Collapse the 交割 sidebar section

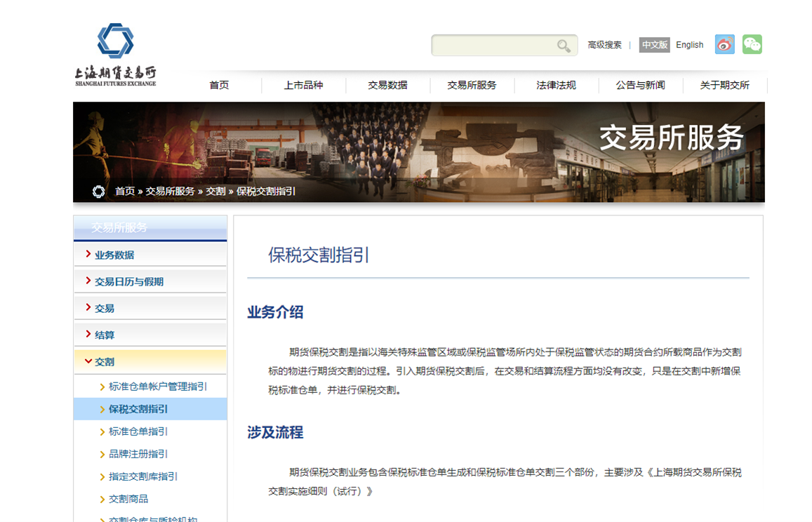150,361
